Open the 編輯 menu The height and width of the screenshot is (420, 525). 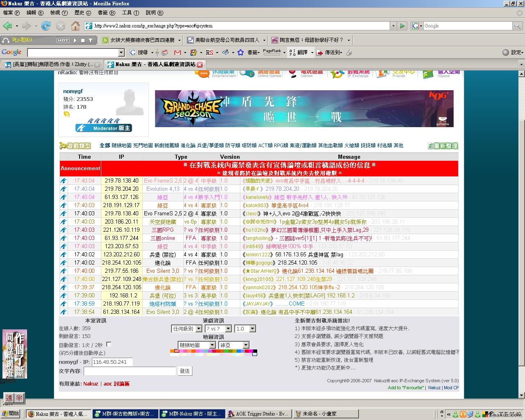point(35,13)
